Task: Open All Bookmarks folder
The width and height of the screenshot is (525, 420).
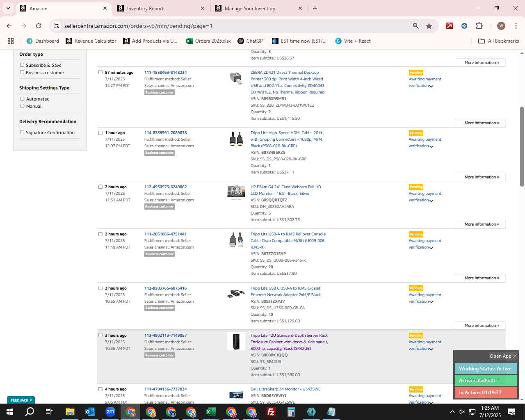Action: click(x=498, y=41)
